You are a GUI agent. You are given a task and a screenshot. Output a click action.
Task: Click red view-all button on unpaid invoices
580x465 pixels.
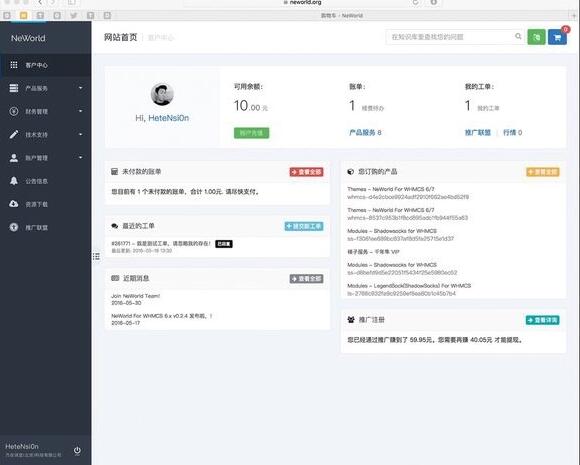pos(306,172)
